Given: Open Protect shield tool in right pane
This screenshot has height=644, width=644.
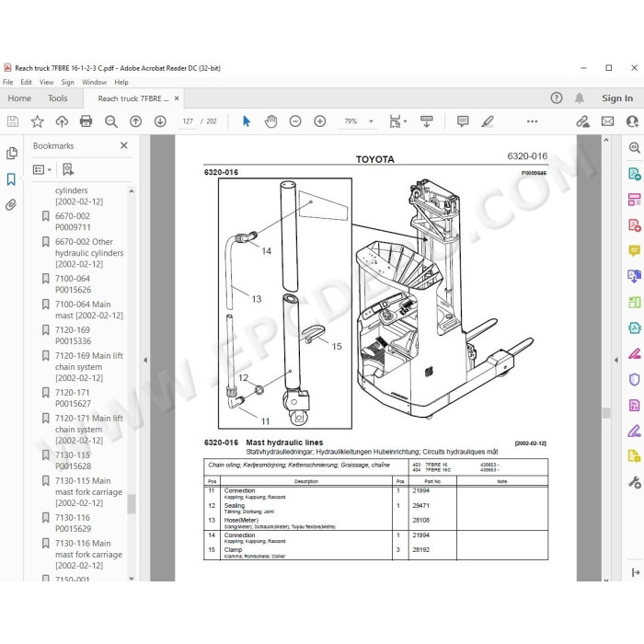Looking at the screenshot, I should pos(634,379).
